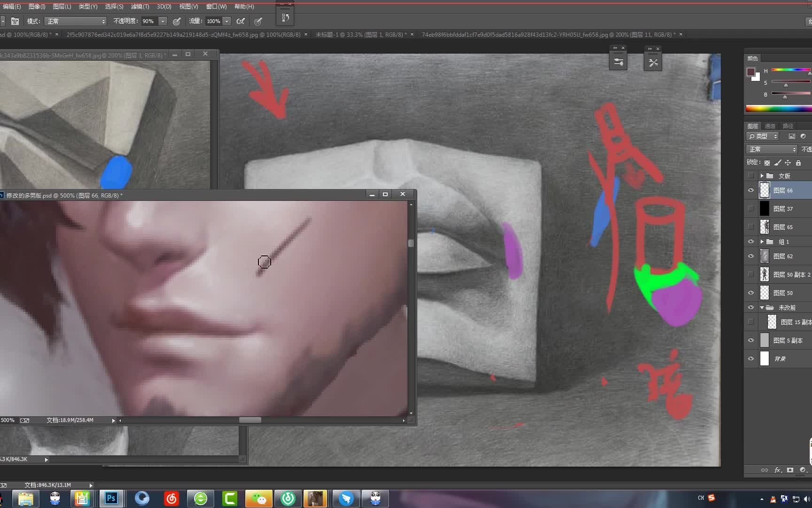Image resolution: width=812 pixels, height=508 pixels.
Task: Collapse the 未改前 layer group
Action: click(x=762, y=308)
